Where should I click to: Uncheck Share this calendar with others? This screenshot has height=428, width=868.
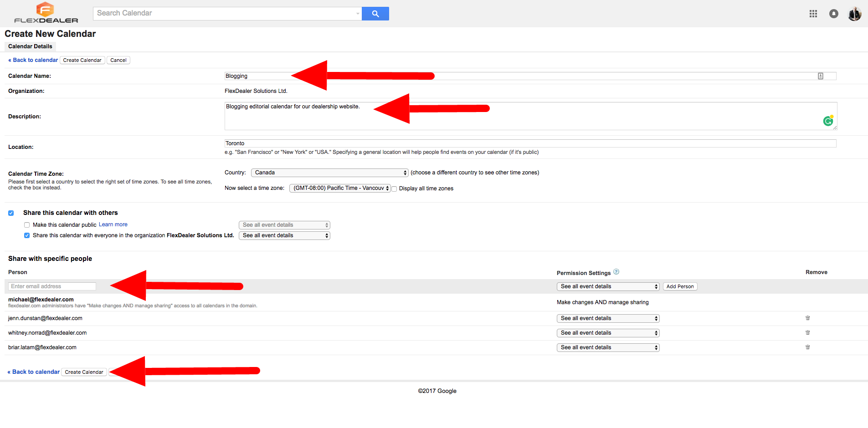[11, 213]
